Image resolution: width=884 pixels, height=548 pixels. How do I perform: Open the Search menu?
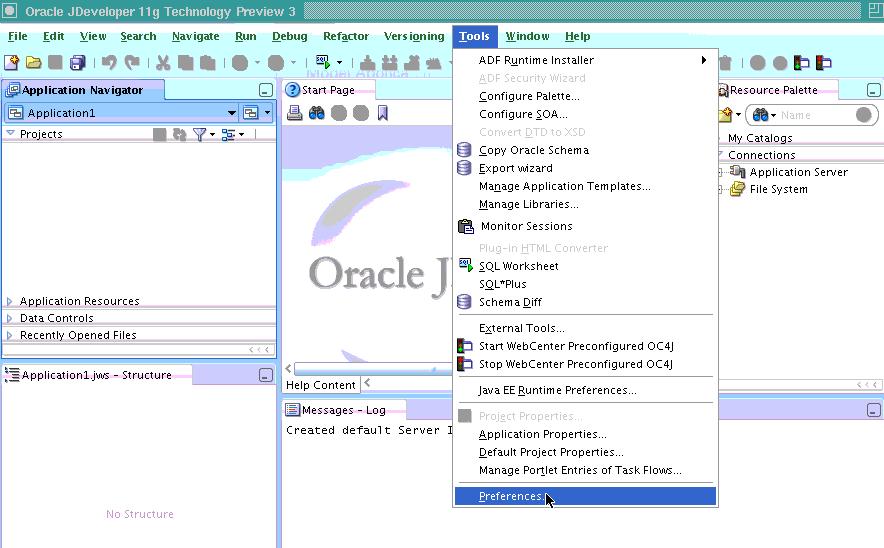pos(138,36)
